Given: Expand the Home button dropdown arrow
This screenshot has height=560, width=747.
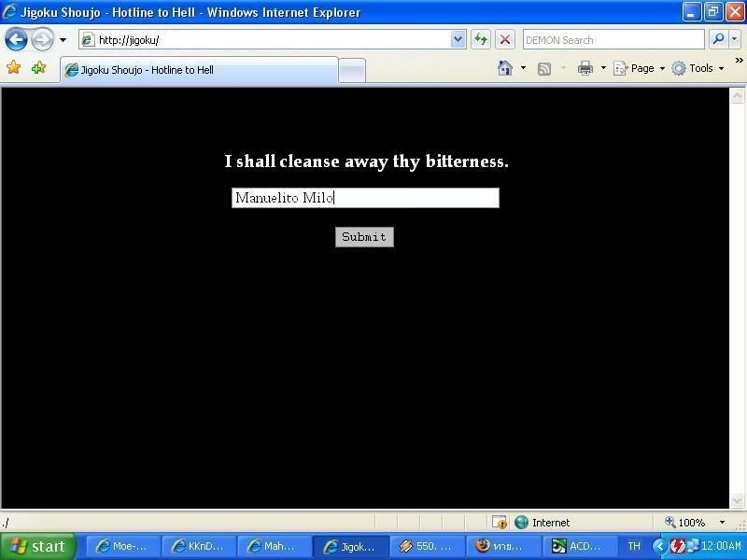Looking at the screenshot, I should (x=523, y=68).
